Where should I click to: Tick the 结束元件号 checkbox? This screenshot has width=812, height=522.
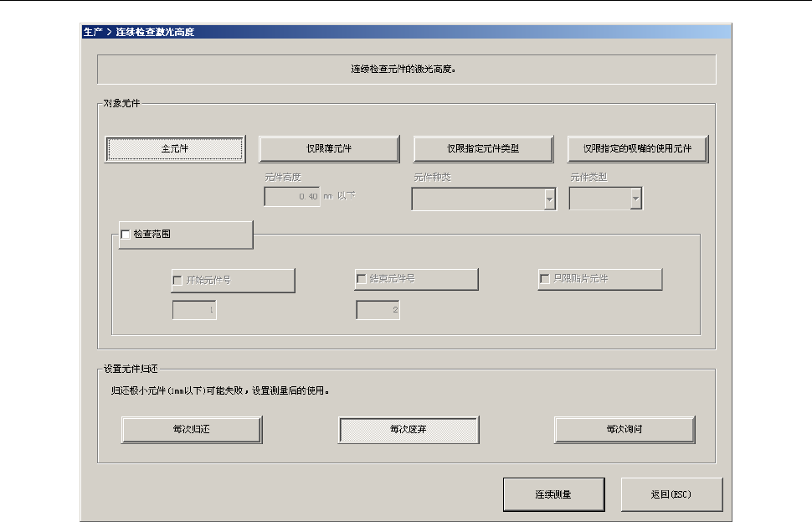tap(362, 279)
